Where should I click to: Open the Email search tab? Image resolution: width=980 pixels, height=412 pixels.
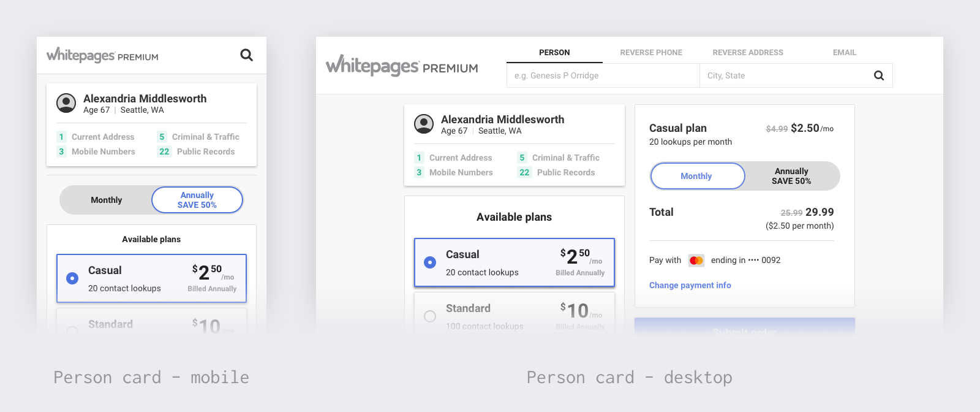pos(844,53)
